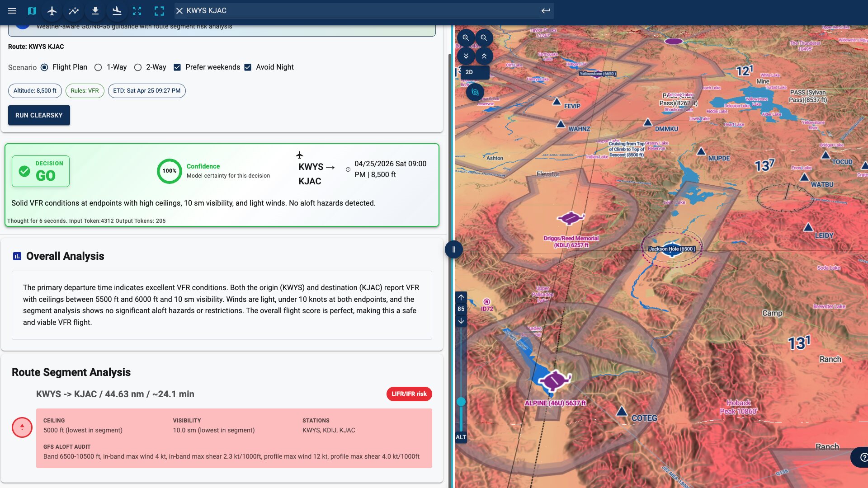868x488 pixels.
Task: Select the aircraft landing icon in the toolbar
Action: [x=117, y=11]
